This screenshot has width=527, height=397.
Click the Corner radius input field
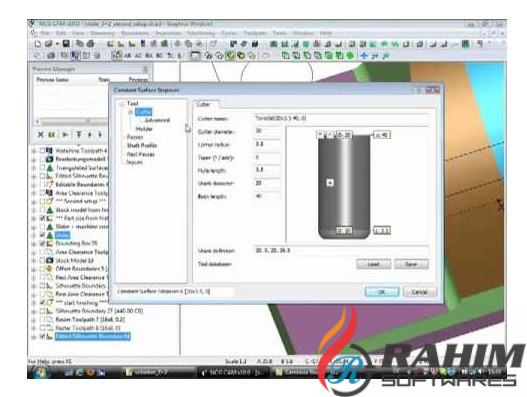pyautogui.click(x=267, y=144)
